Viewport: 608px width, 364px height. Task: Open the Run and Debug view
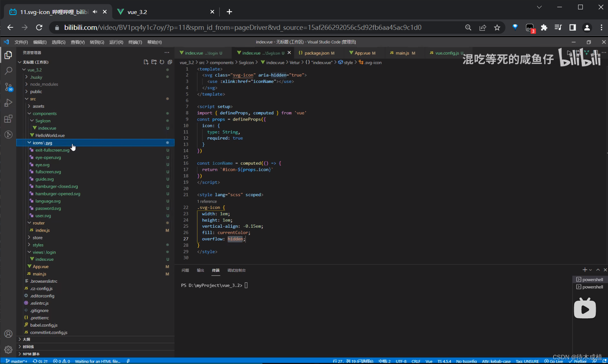point(8,103)
